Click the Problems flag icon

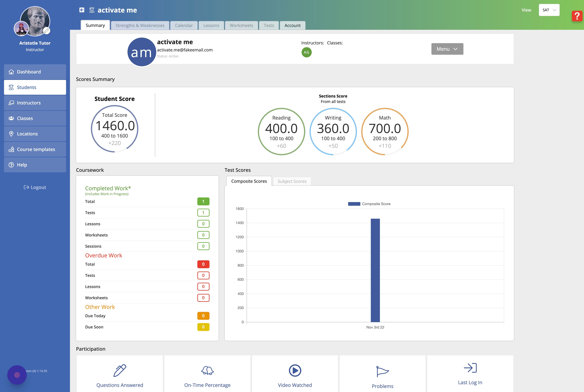tap(382, 371)
